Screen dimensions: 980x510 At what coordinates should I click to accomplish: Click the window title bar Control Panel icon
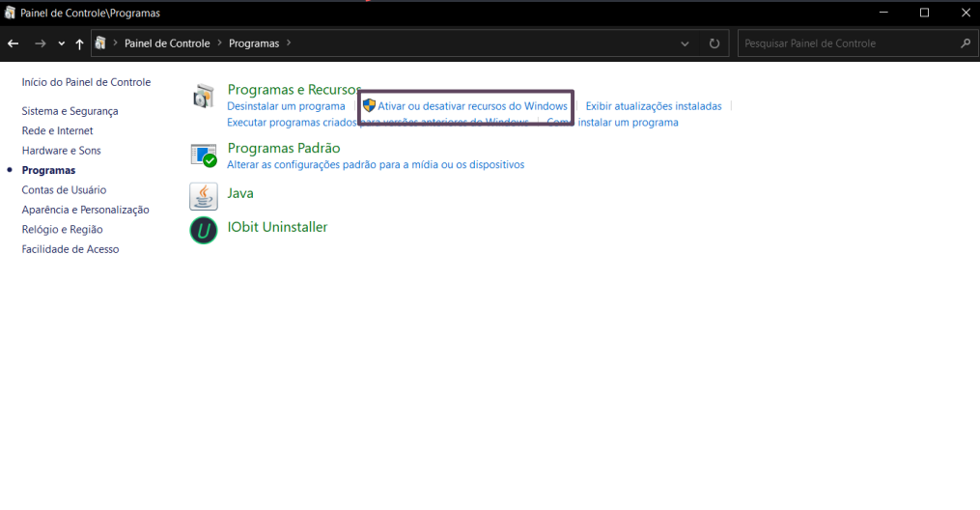point(10,13)
